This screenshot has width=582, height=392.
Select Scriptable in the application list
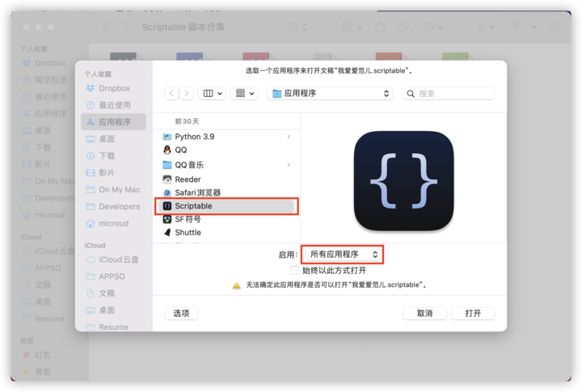point(226,206)
